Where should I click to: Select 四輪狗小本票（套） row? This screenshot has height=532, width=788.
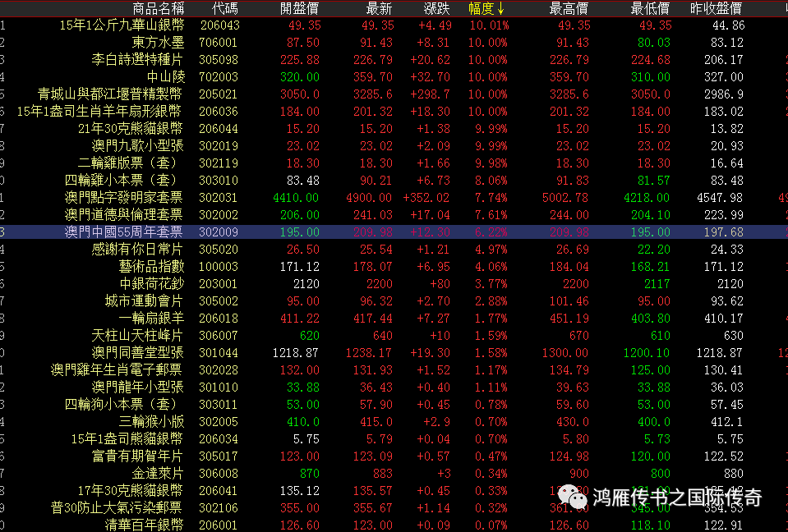coord(394,405)
